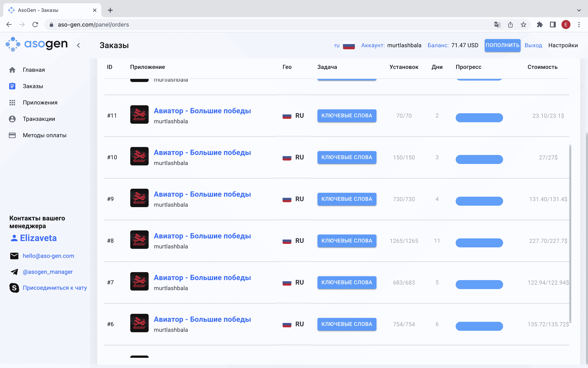Reload the page with the refresh icon
Image resolution: width=588 pixels, height=368 pixels.
(x=35, y=25)
